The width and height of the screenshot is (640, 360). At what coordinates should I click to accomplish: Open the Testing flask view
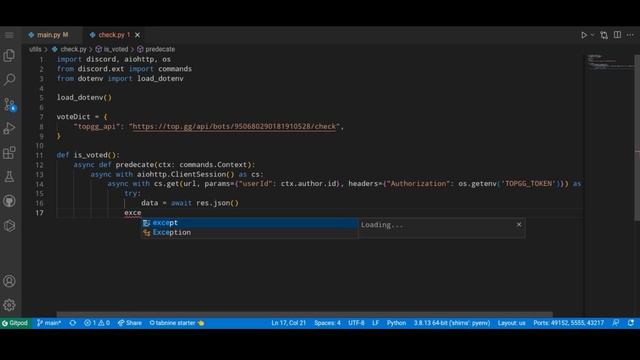(x=9, y=177)
